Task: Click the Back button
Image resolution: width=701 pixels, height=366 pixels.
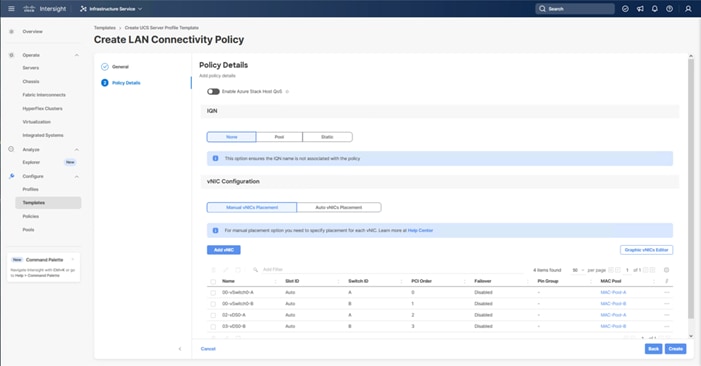Action: [x=653, y=349]
